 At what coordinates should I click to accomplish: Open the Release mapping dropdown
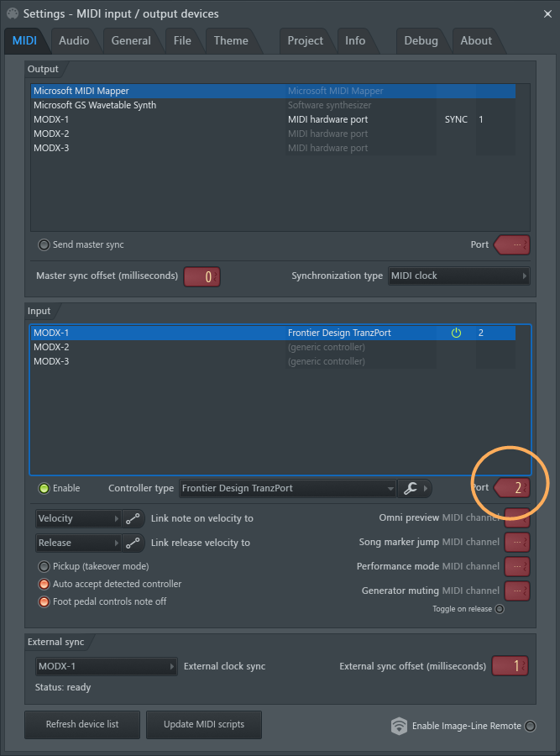(x=78, y=543)
